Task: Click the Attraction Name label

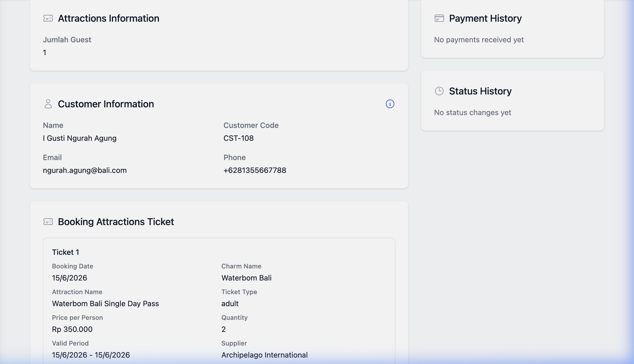Action: [x=77, y=292]
